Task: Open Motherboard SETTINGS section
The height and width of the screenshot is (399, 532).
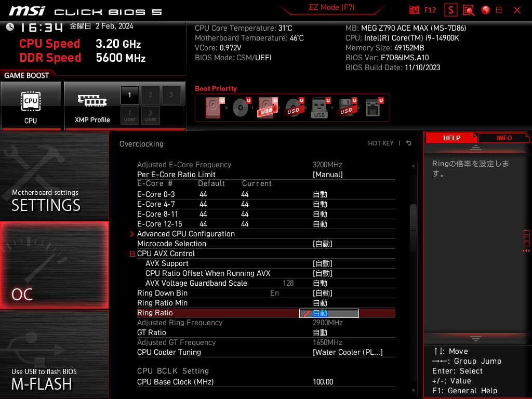Action: [54, 176]
